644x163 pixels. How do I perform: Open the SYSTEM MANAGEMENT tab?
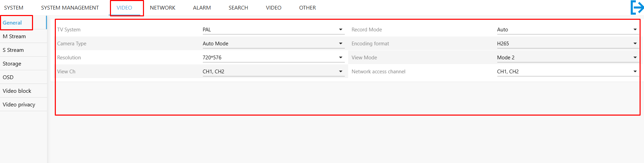pyautogui.click(x=70, y=8)
